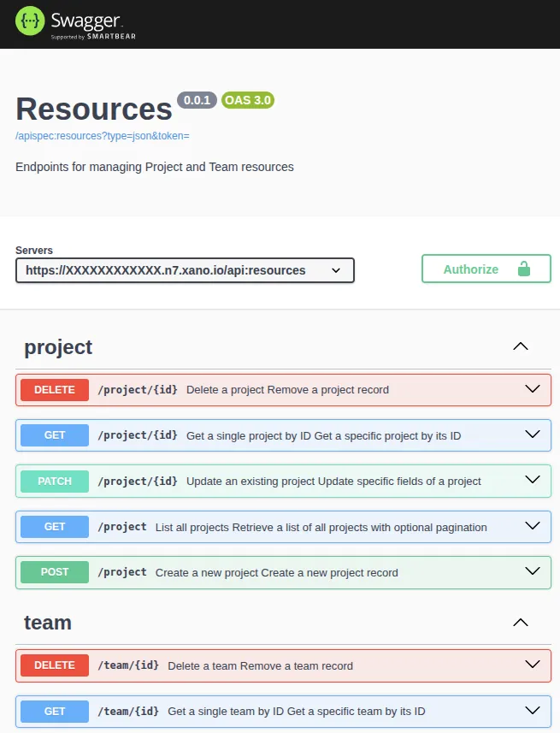This screenshot has width=560, height=733.
Task: Click the /team/{id} path in DELETE row
Action: pos(128,665)
